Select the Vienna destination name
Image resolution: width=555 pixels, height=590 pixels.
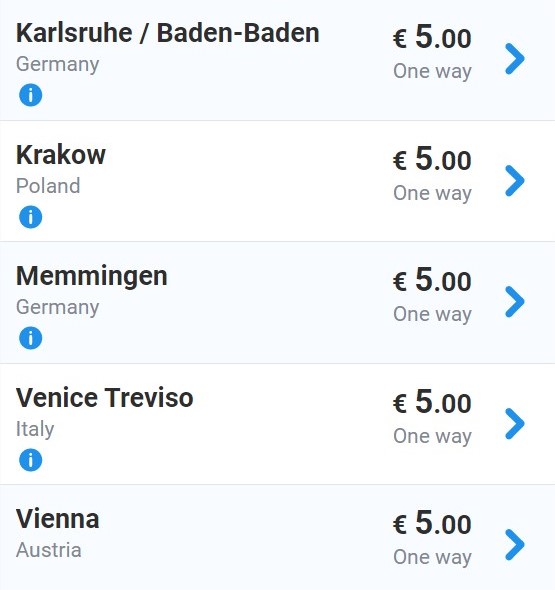(x=58, y=519)
